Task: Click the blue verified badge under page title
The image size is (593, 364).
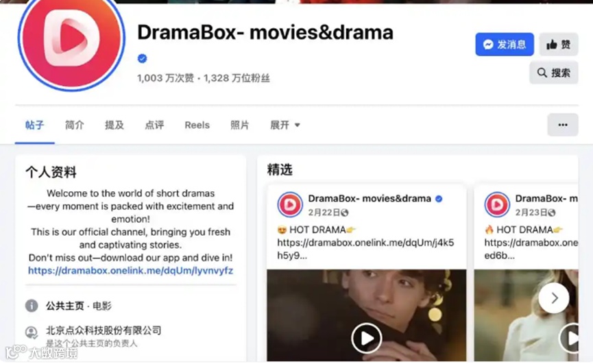Action: (x=142, y=58)
